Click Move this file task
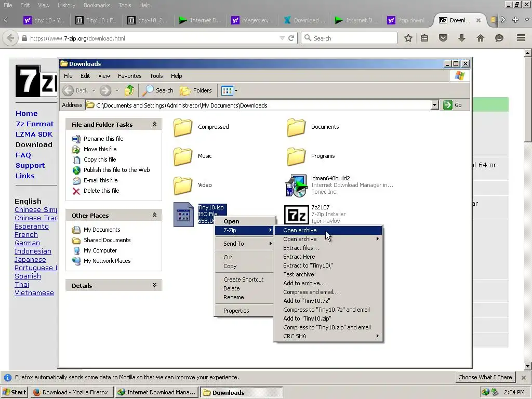 coord(100,149)
